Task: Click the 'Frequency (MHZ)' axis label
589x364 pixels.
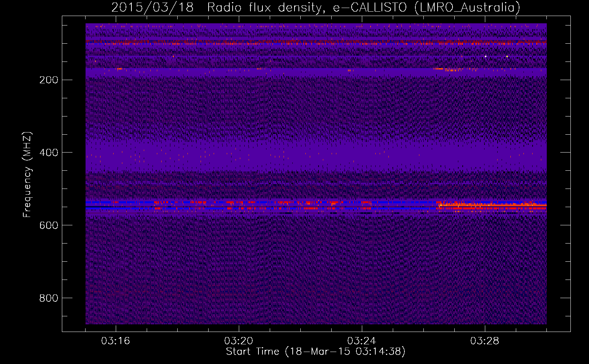Action: [27, 175]
